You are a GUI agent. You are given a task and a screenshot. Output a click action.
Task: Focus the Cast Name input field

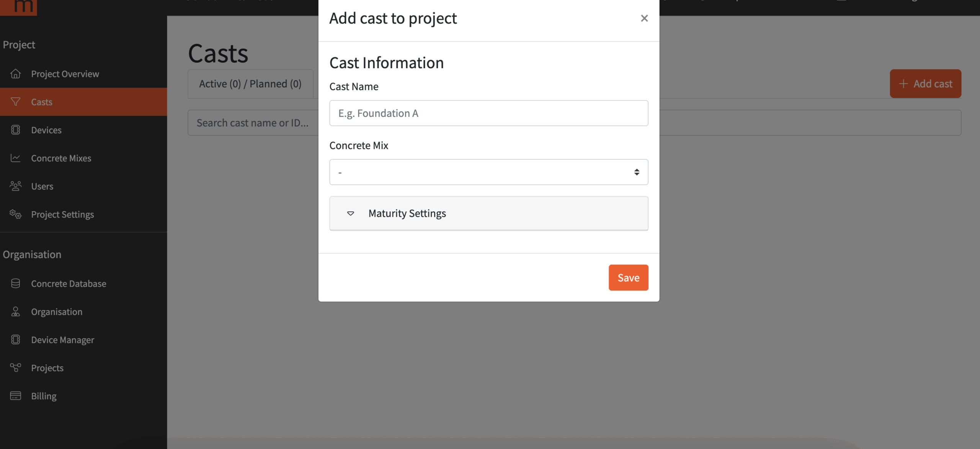tap(488, 113)
